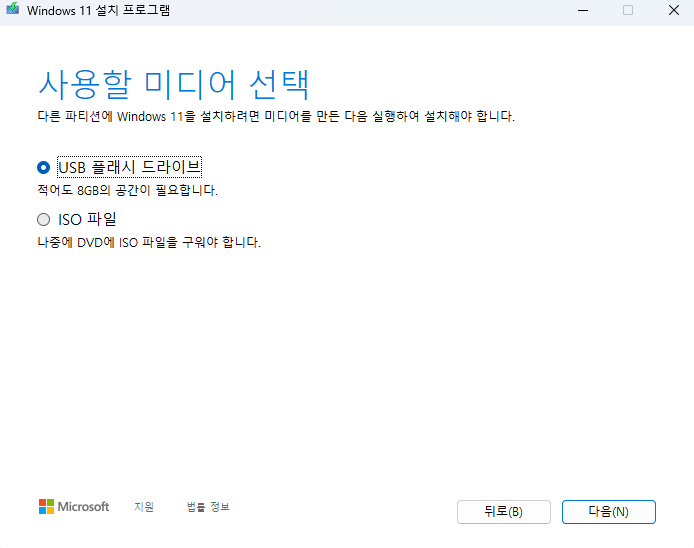The image size is (694, 548).
Task: Click the description starting with 다른 파티션에 Windows 11
Action: tap(276, 116)
